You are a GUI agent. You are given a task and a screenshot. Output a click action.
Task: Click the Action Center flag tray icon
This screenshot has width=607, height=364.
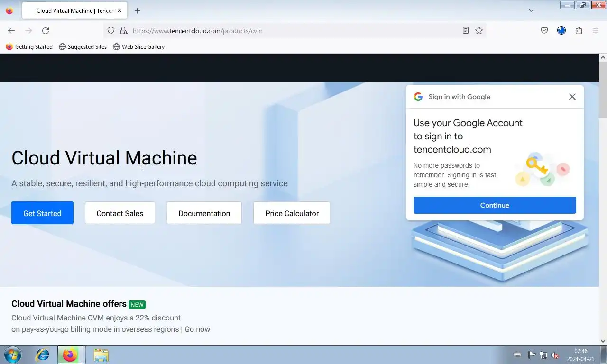[532, 355]
